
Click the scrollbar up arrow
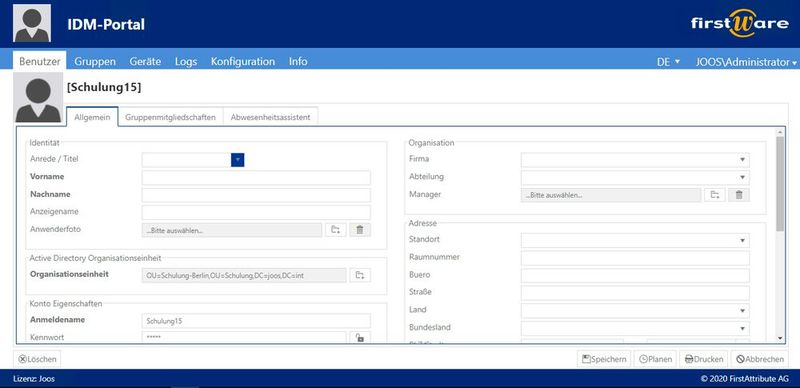(x=780, y=132)
